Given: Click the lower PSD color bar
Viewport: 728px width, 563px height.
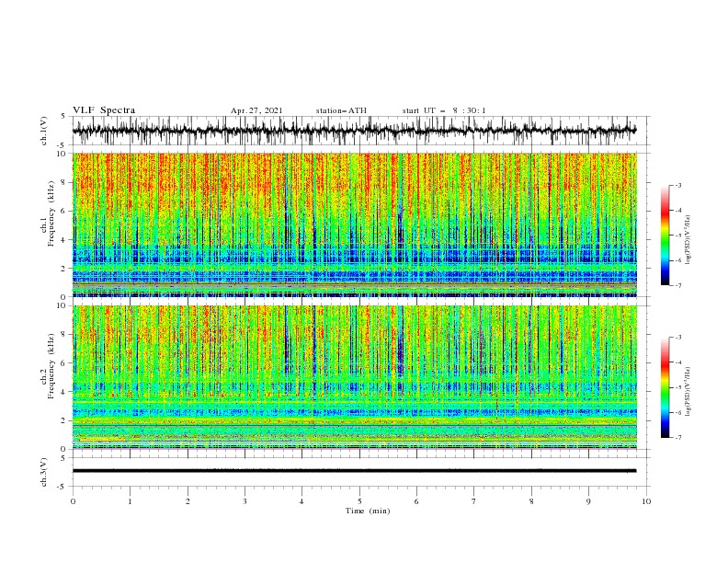Looking at the screenshot, I should pyautogui.click(x=665, y=387).
